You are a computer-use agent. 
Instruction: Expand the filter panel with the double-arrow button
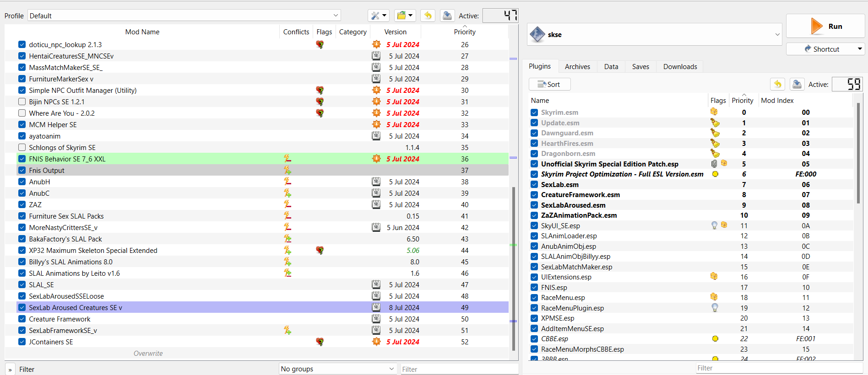coord(10,369)
